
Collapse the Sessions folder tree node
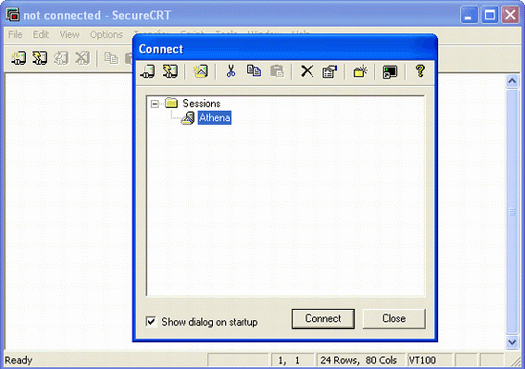pyautogui.click(x=155, y=103)
